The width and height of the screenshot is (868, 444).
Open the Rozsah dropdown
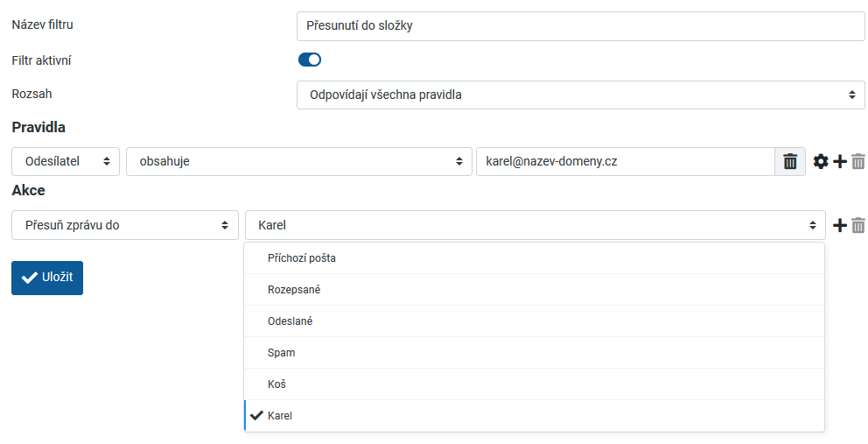coord(580,95)
